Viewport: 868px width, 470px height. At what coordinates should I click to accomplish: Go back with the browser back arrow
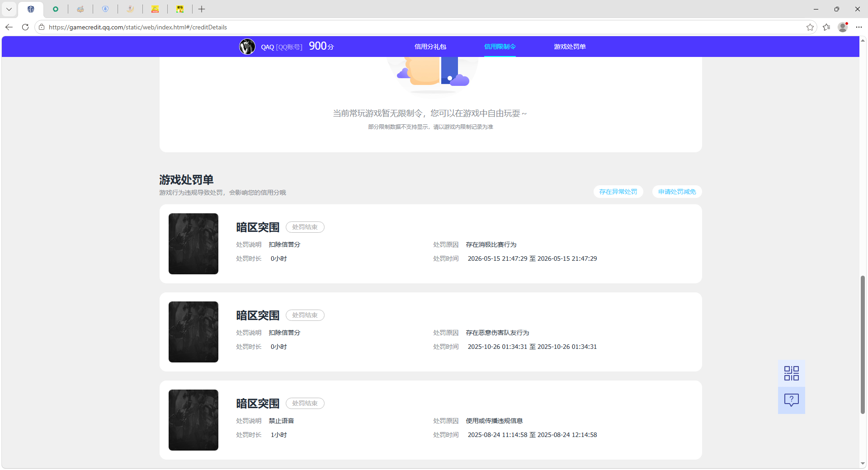point(9,27)
